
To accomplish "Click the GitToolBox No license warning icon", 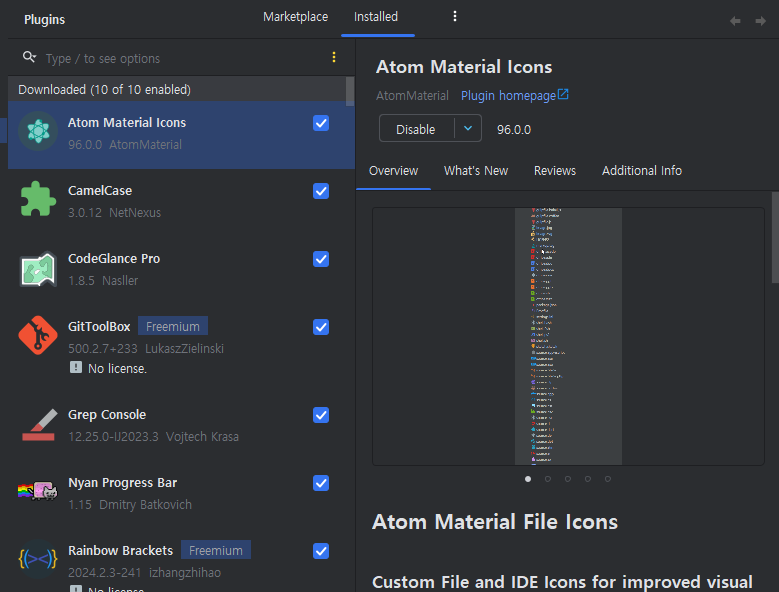I will (76, 368).
